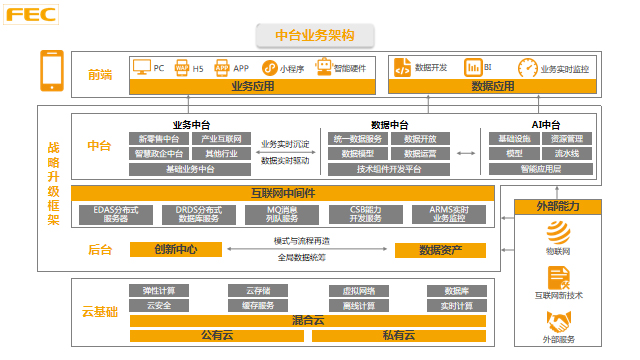Click the WAP H5 icon
The image size is (640, 360).
pyautogui.click(x=182, y=68)
